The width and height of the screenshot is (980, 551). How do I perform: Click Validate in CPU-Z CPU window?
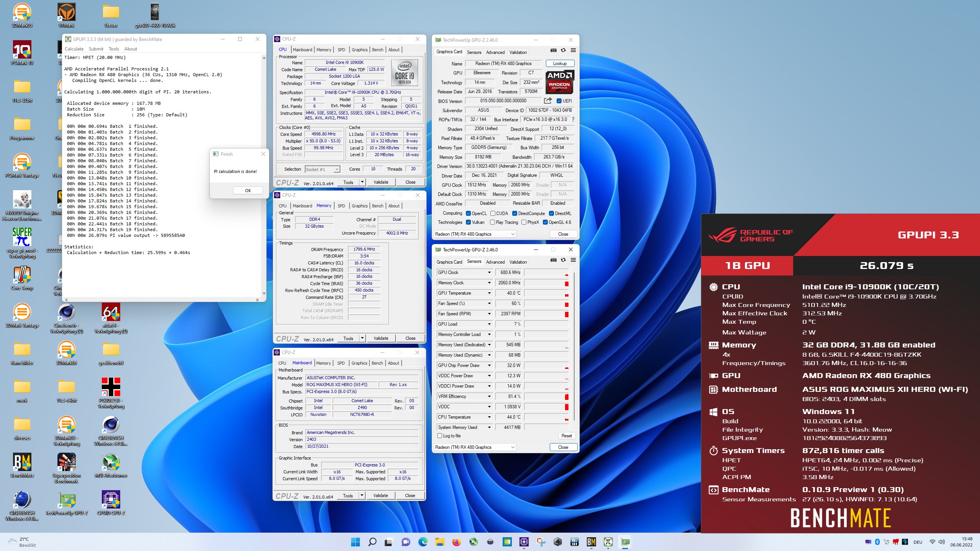[381, 182]
